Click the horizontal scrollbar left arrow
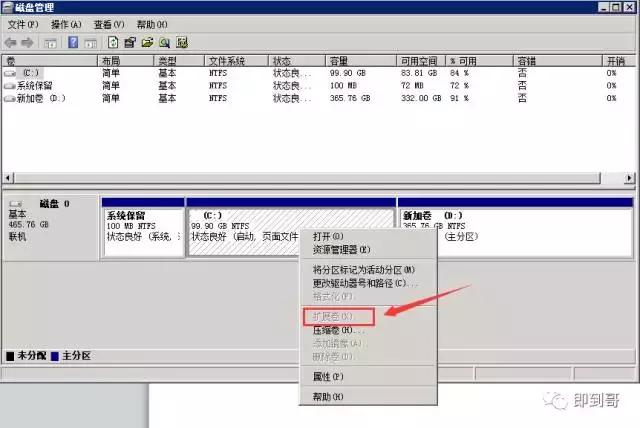Image resolution: width=640 pixels, height=428 pixels. [8, 178]
